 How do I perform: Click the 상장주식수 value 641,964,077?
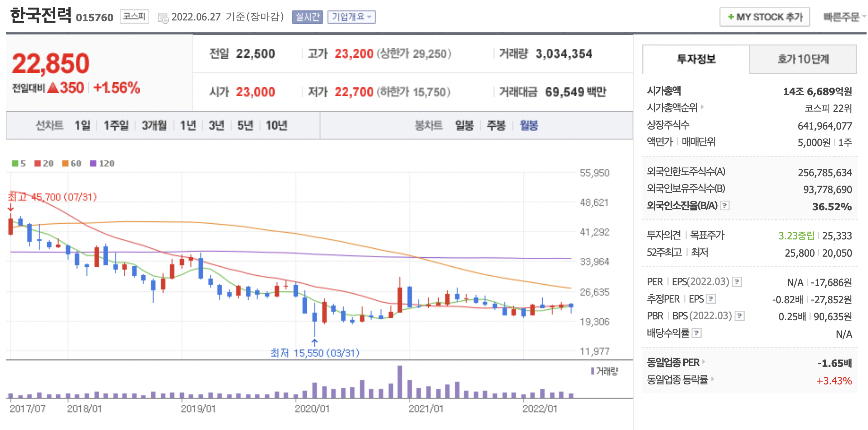(x=825, y=126)
